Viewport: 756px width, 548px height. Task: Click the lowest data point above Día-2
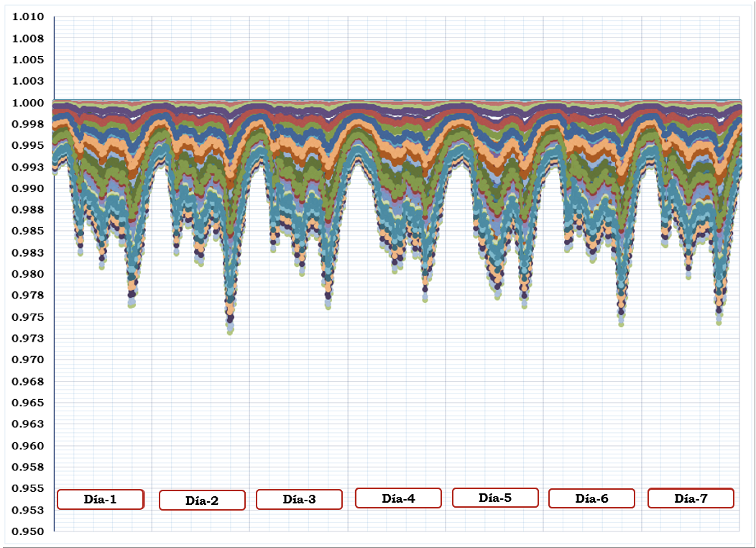(230, 332)
